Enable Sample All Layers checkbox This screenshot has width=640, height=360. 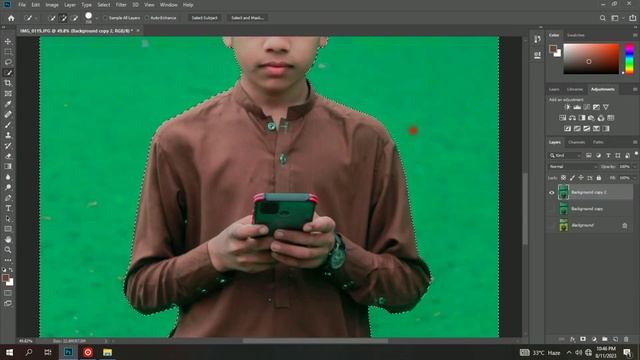(x=105, y=18)
